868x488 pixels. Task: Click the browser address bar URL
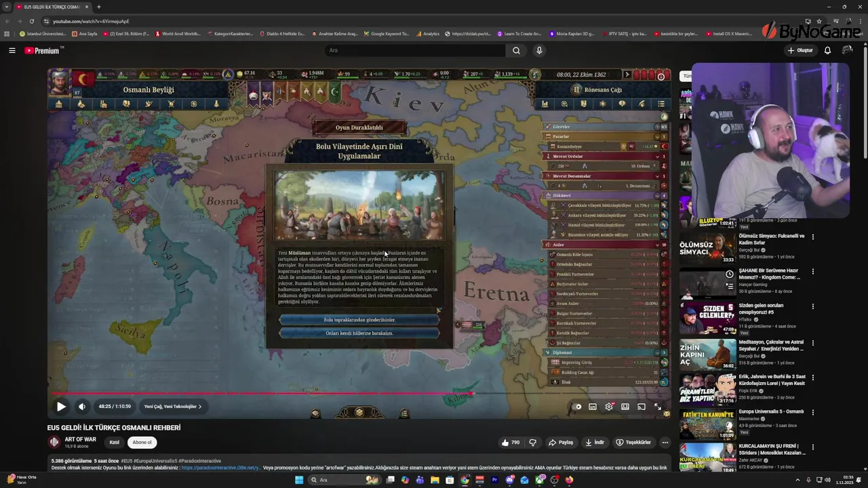click(x=91, y=21)
